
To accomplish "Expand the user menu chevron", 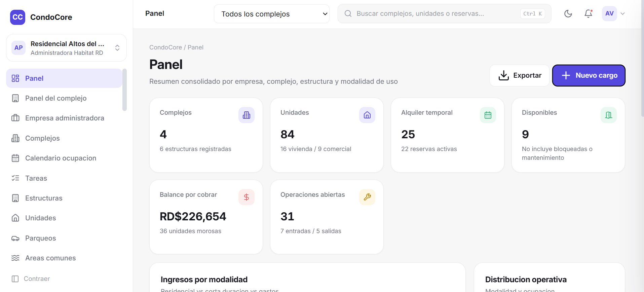I will [622, 14].
